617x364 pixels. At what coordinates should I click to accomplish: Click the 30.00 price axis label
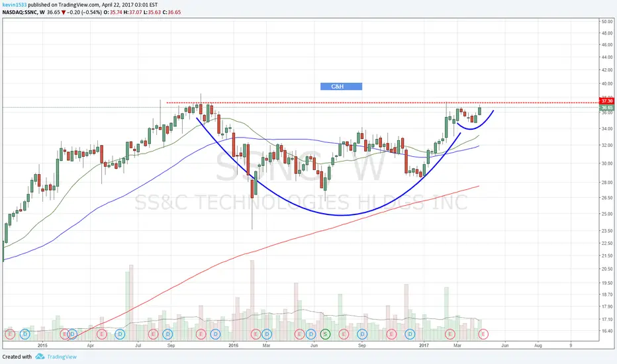(x=607, y=163)
